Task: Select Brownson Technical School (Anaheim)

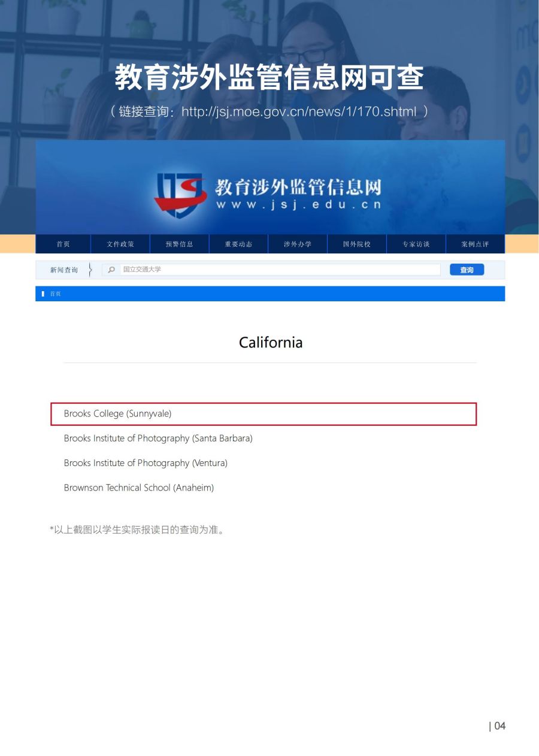Action: (x=139, y=488)
